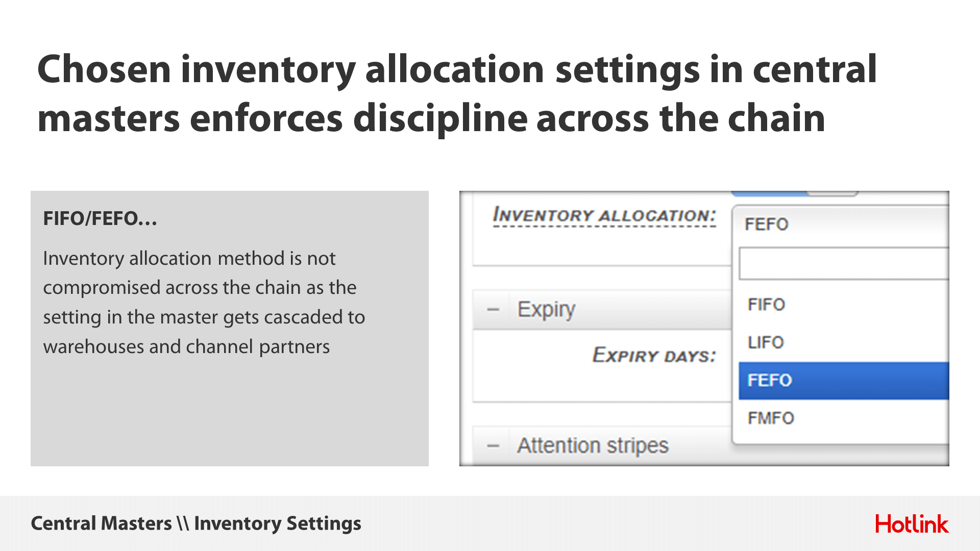Click the Hotlink logo
Image resolution: width=980 pixels, height=551 pixels.
point(912,524)
